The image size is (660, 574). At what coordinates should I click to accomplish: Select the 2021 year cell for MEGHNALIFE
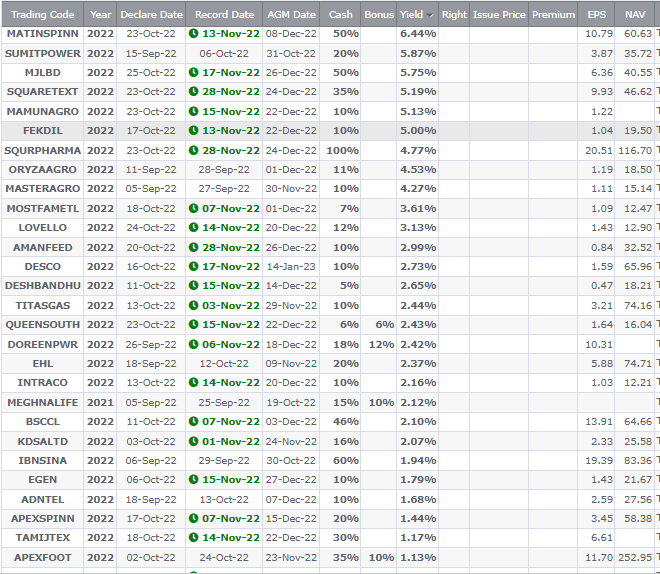(x=100, y=402)
